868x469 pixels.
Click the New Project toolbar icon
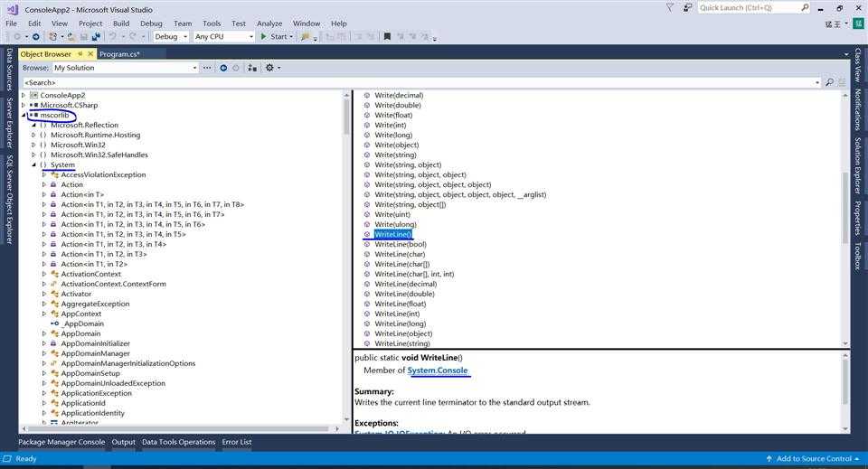click(52, 36)
